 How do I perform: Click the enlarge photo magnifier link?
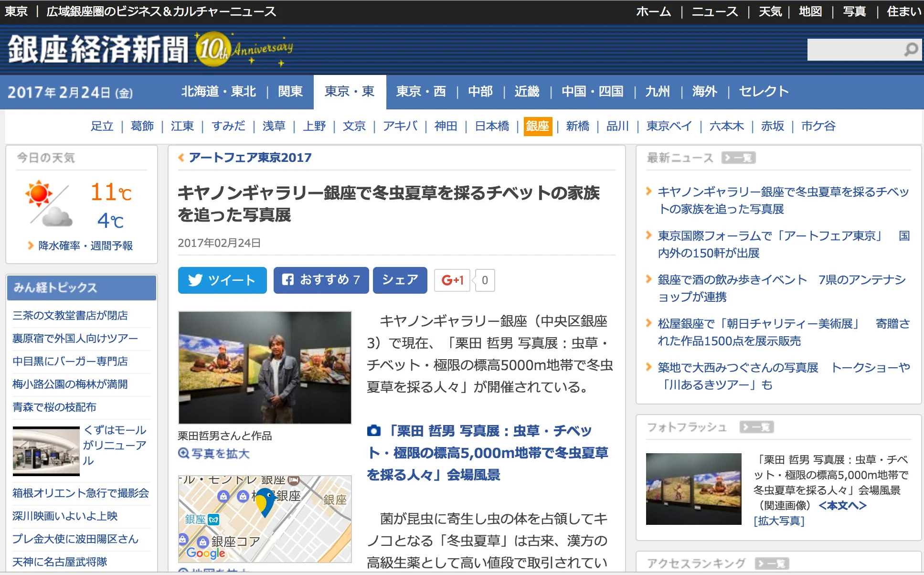coord(214,453)
